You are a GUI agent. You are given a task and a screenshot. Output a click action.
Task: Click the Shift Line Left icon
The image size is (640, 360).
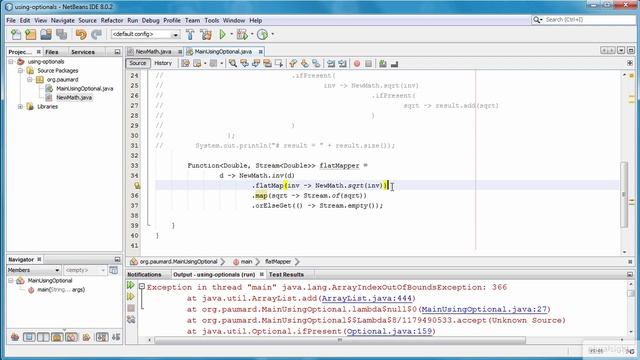pos(331,63)
